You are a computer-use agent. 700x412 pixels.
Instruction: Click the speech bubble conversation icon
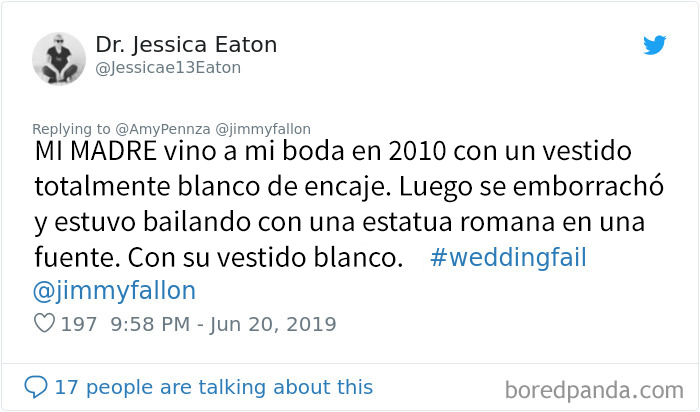(37, 387)
